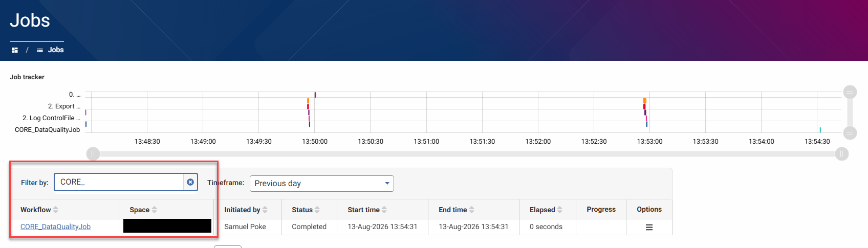Screen dimensions: 868x248
Task: Sort table by Elapsed column
Action: (x=546, y=210)
